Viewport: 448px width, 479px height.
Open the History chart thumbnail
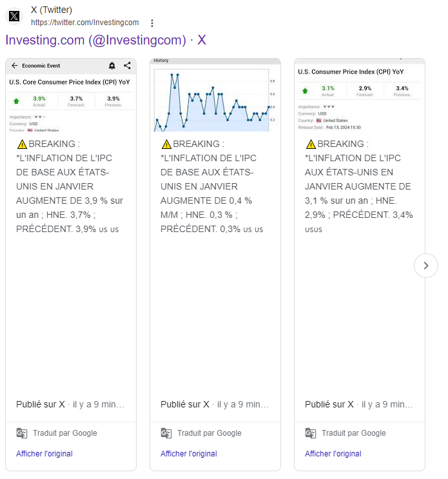coord(215,95)
